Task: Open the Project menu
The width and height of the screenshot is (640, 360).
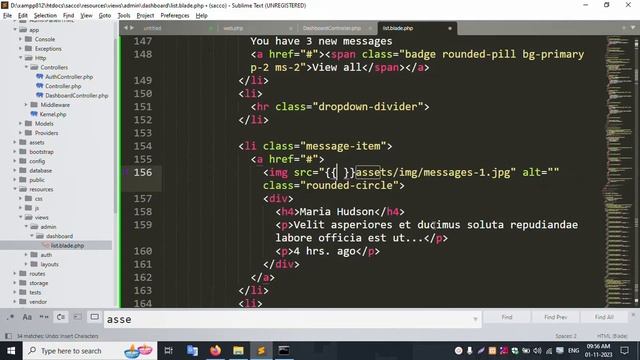Action: (145, 16)
